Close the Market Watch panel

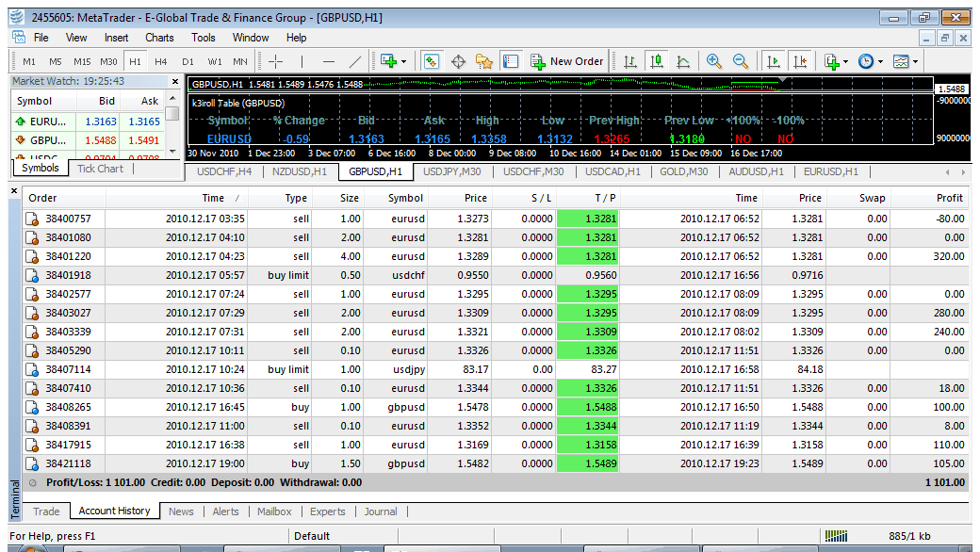(175, 81)
